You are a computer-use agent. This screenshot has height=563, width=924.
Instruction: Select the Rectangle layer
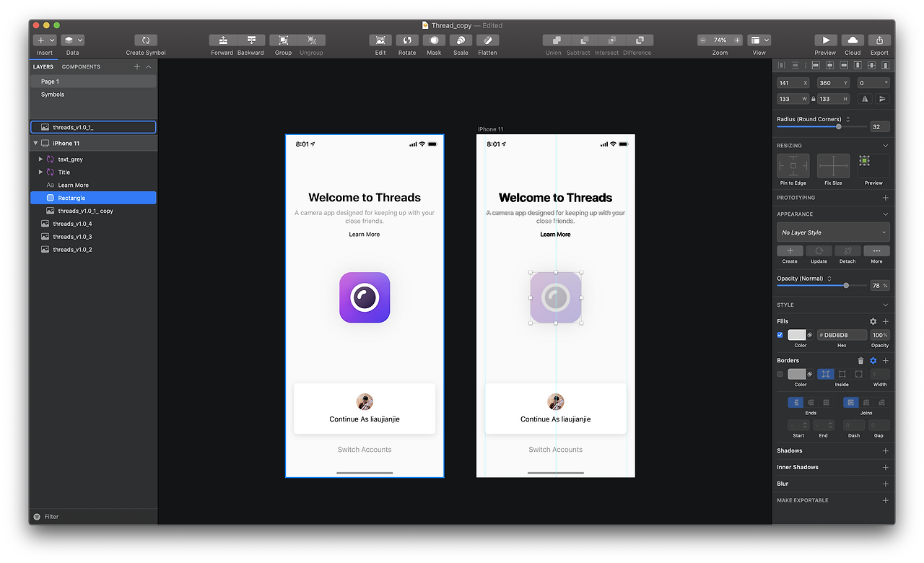pos(93,198)
